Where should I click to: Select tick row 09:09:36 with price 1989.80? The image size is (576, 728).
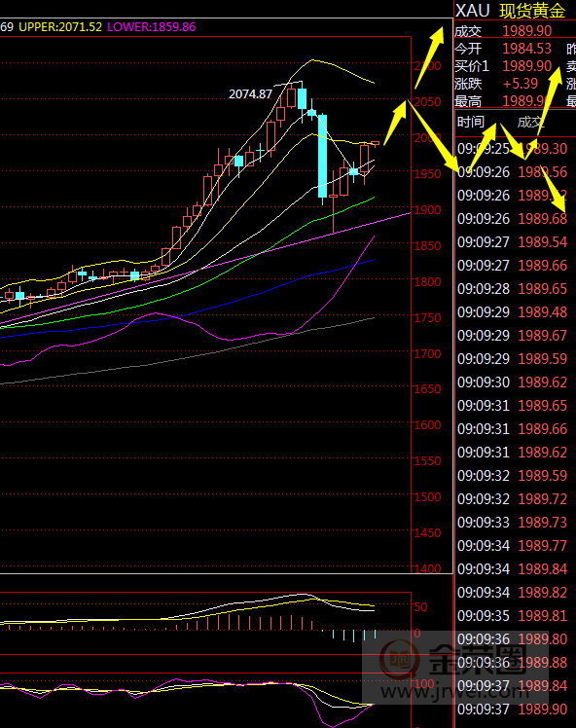(513, 639)
